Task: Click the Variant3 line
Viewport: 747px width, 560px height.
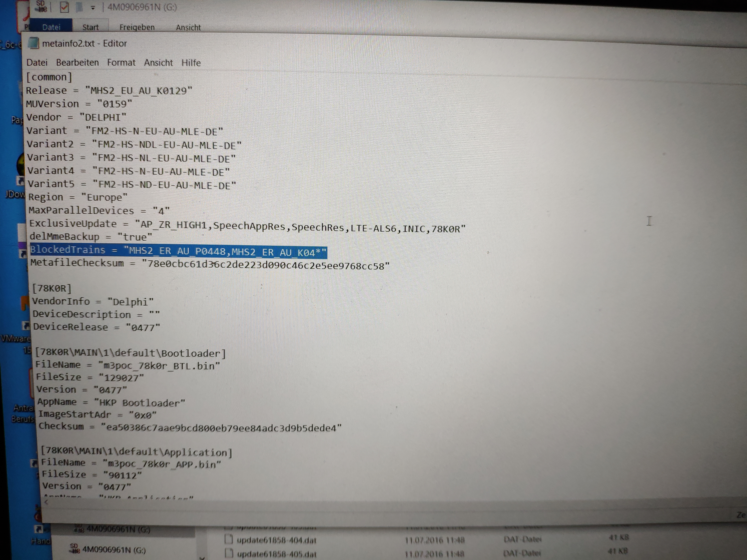Action: coord(131,158)
